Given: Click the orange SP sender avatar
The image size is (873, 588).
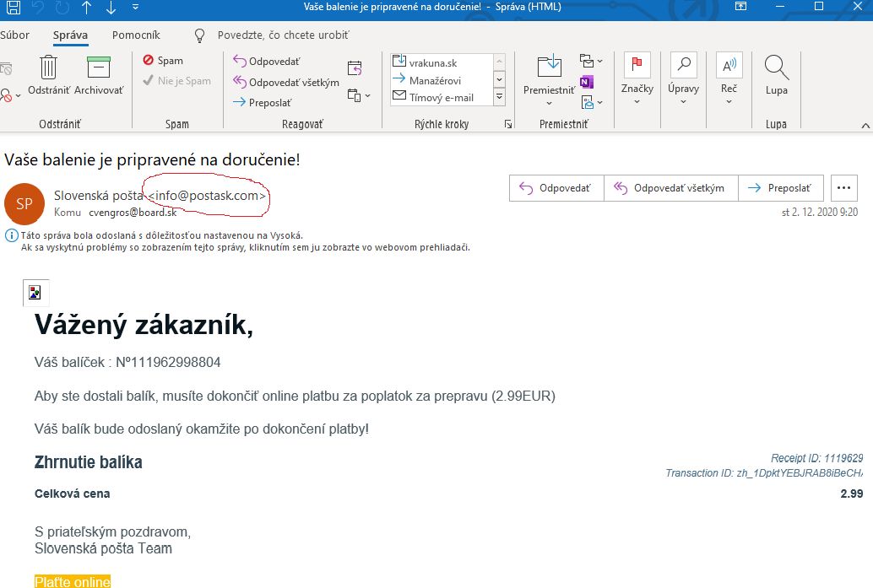Looking at the screenshot, I should pyautogui.click(x=24, y=203).
